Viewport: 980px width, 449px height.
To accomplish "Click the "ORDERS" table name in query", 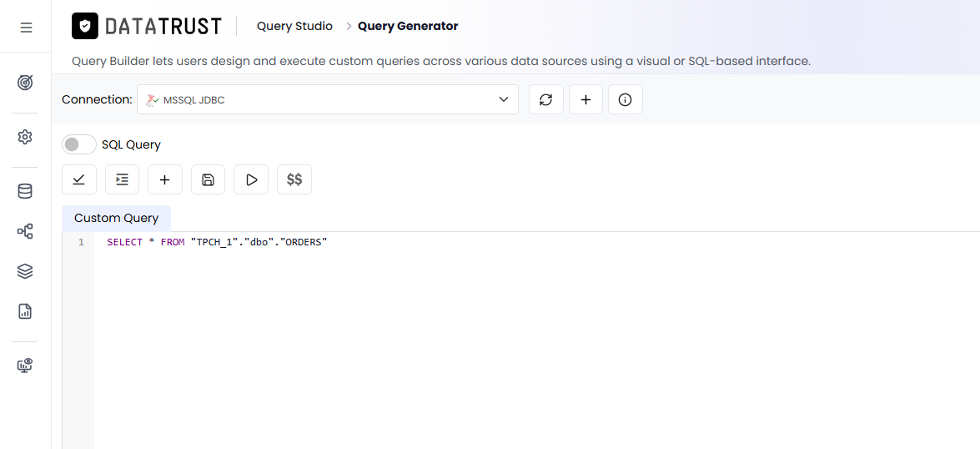I will [x=302, y=242].
